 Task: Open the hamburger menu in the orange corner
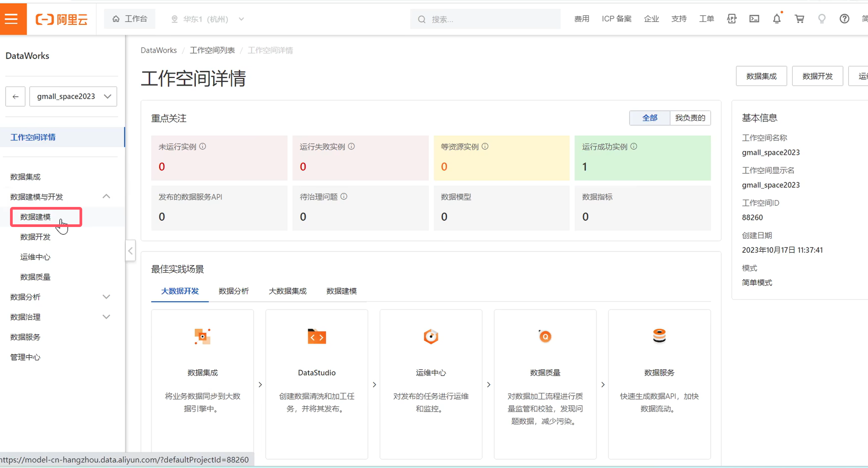[x=11, y=19]
